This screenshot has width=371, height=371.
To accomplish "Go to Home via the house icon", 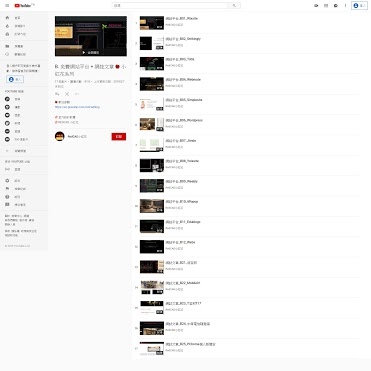I will tap(7, 18).
